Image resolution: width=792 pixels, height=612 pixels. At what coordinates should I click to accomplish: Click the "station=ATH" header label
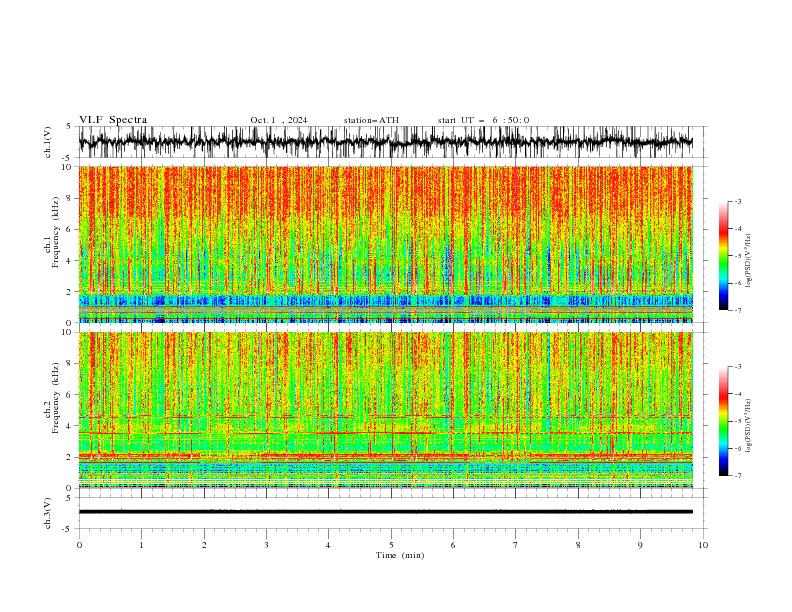pyautogui.click(x=371, y=120)
